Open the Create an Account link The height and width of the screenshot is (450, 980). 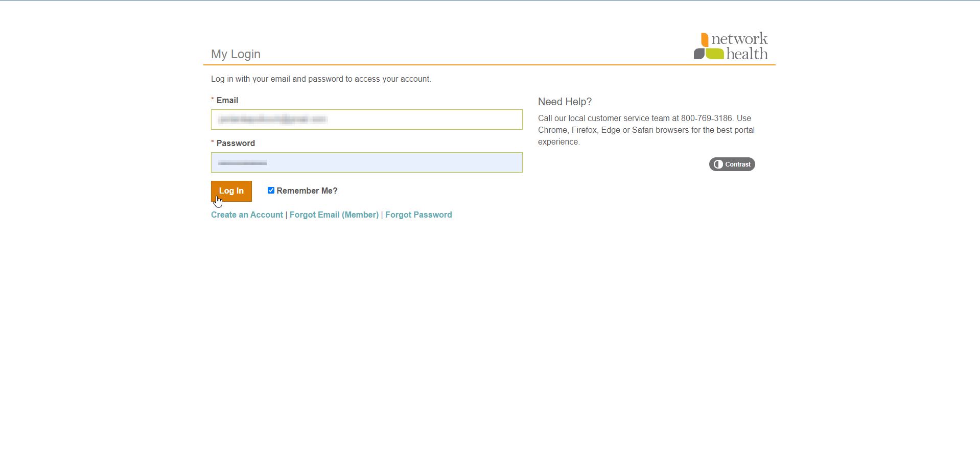tap(247, 215)
